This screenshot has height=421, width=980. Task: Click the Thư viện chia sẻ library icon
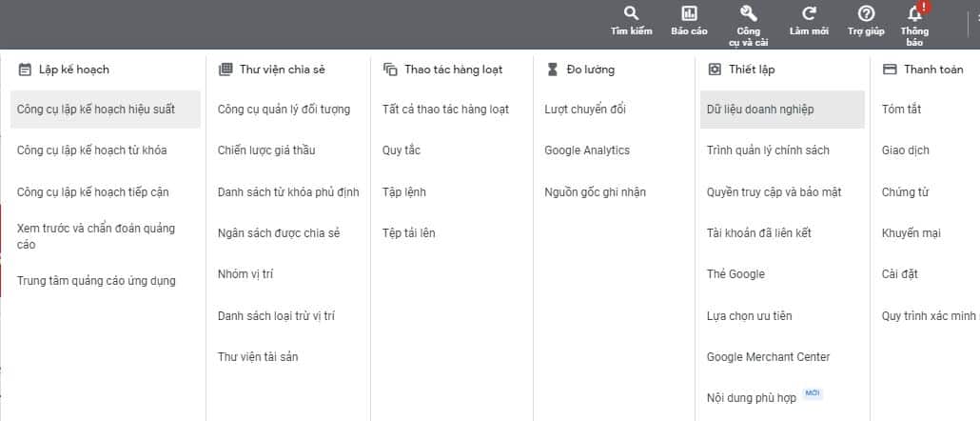[225, 70]
